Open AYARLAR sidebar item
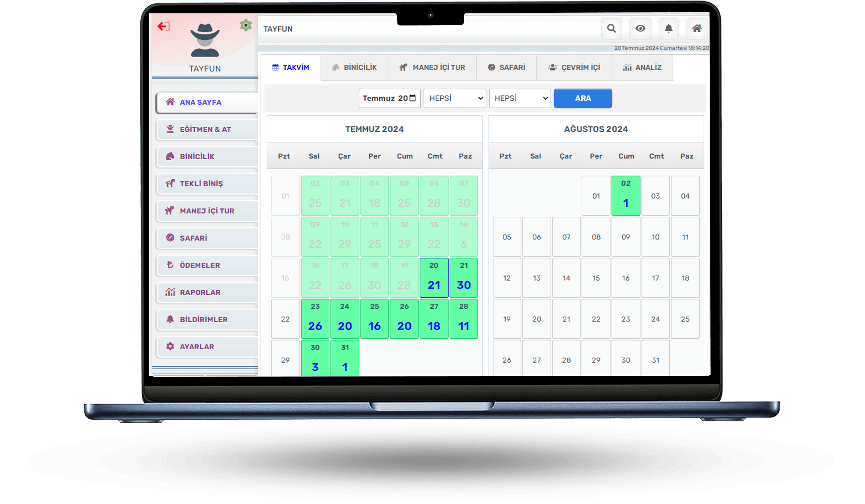This screenshot has height=504, width=865. [x=207, y=347]
